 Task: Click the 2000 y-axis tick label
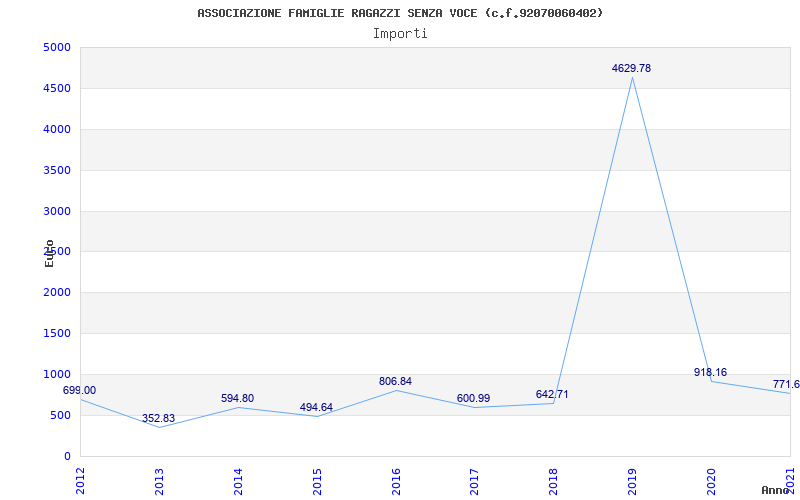coord(57,293)
